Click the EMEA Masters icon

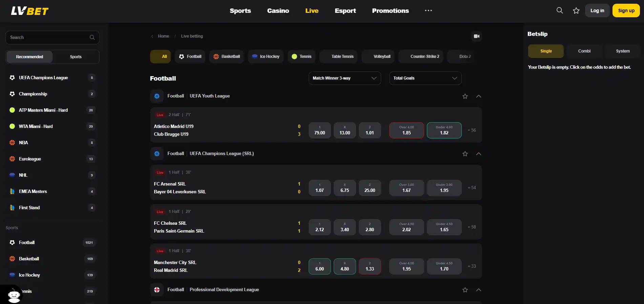[12, 191]
